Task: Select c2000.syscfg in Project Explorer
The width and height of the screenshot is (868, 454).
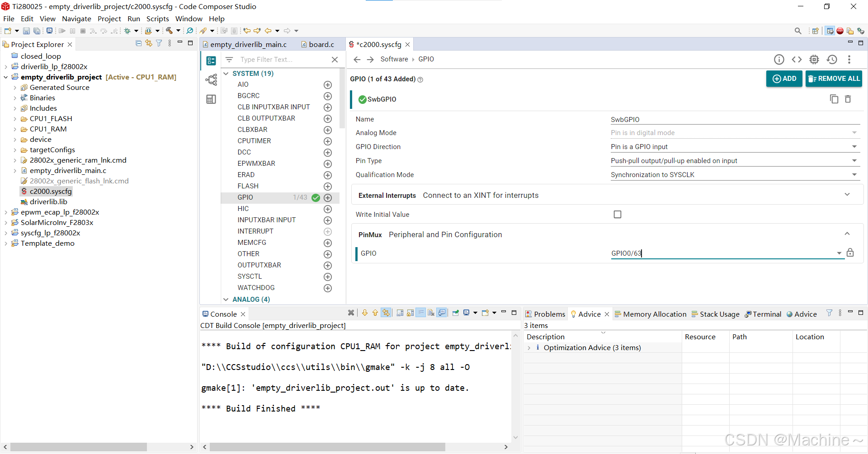Action: tap(51, 192)
